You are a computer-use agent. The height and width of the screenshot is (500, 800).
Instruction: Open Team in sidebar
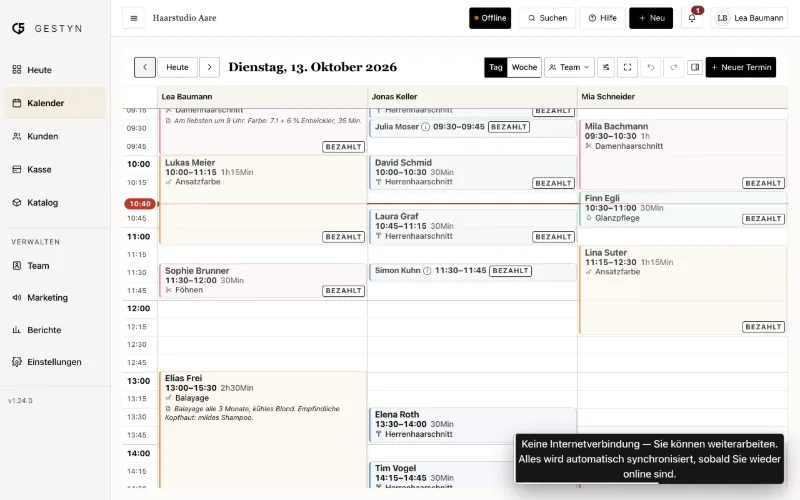coord(55,266)
